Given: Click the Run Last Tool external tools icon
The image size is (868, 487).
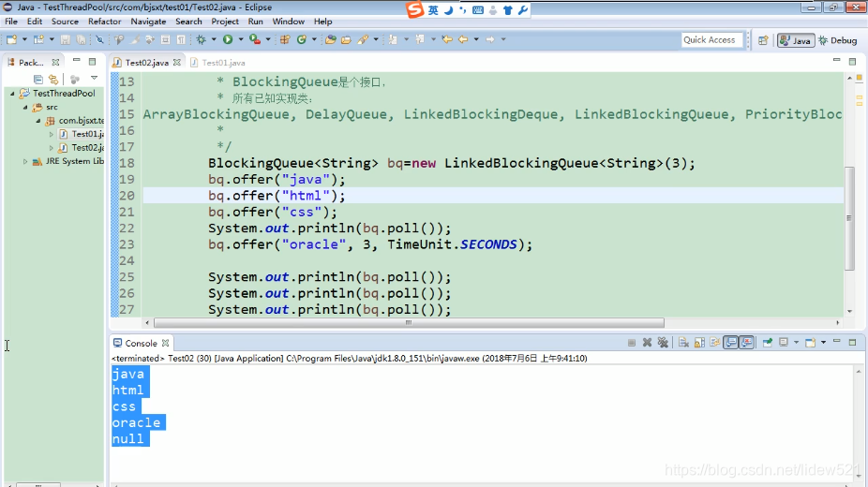Looking at the screenshot, I should point(255,39).
